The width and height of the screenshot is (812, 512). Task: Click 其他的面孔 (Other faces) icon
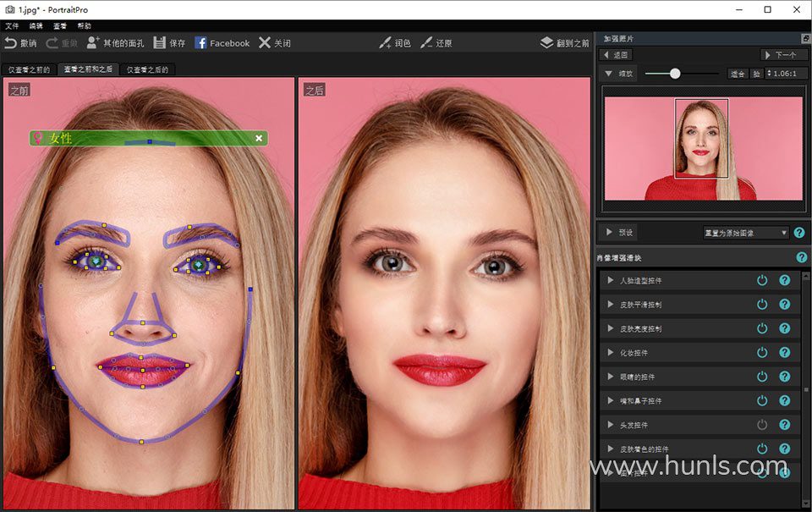[x=93, y=42]
